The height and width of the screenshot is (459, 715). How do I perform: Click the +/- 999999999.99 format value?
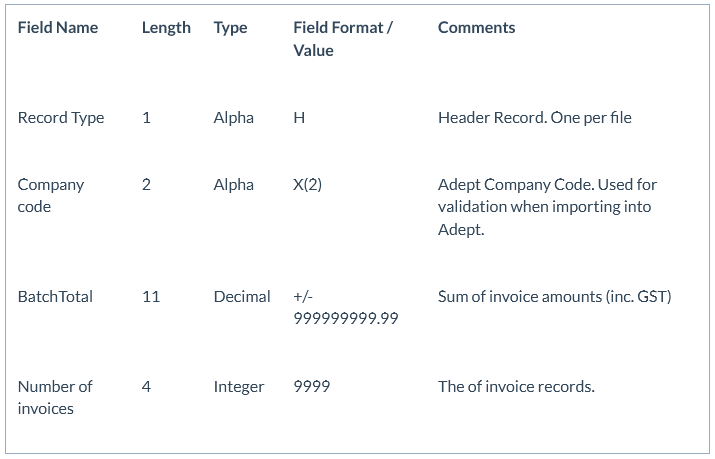[346, 308]
